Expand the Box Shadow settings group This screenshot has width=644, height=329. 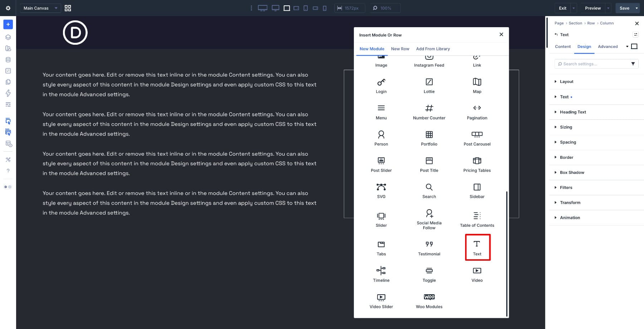pos(596,172)
